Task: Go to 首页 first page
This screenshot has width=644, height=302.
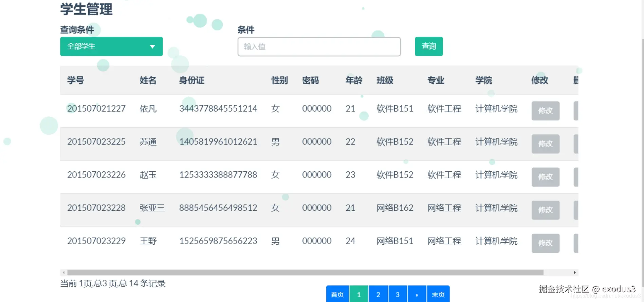Action: [x=337, y=294]
